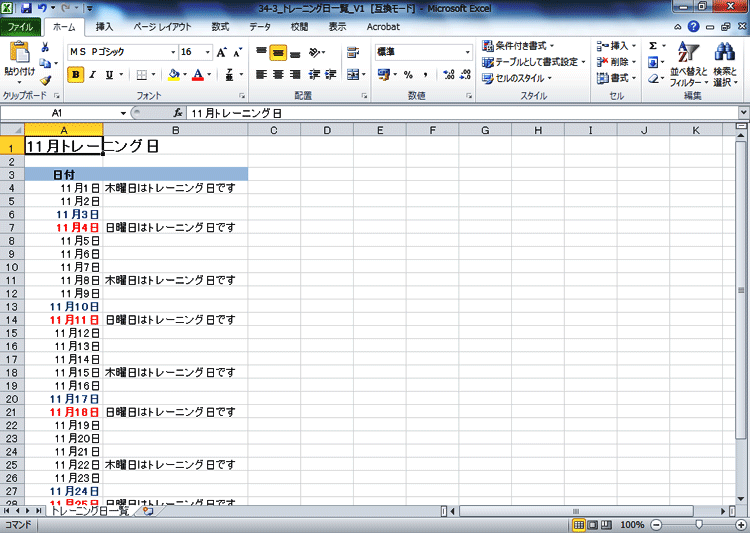The width and height of the screenshot is (750, 533).
Task: Click the Insert Function fx icon
Action: point(178,113)
